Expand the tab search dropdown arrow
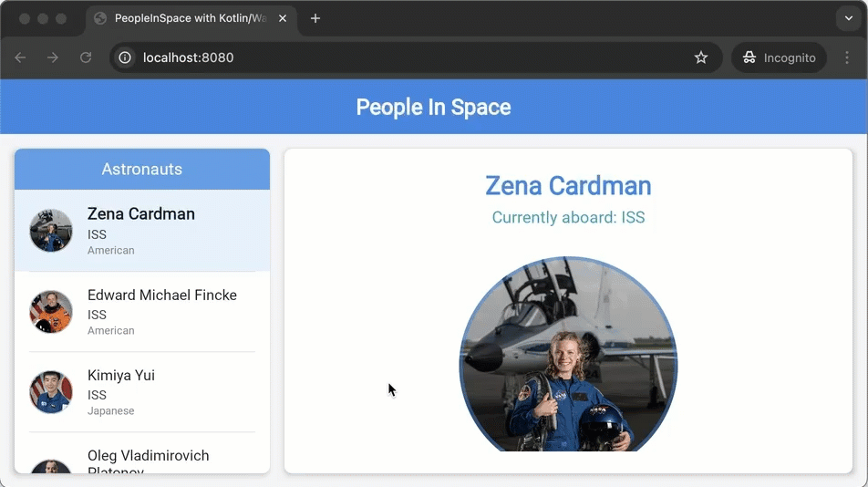The width and height of the screenshot is (868, 487). (848, 18)
